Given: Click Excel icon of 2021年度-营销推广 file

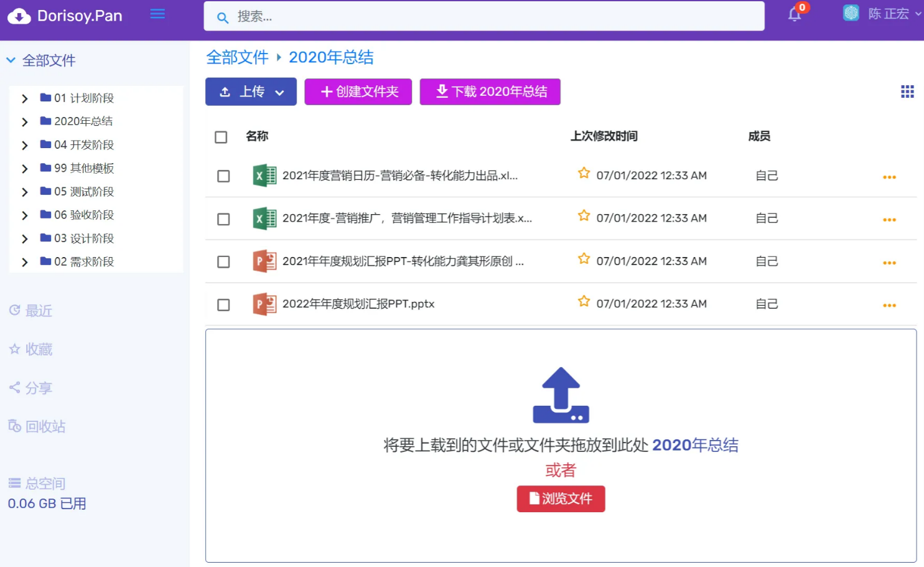Looking at the screenshot, I should (264, 218).
